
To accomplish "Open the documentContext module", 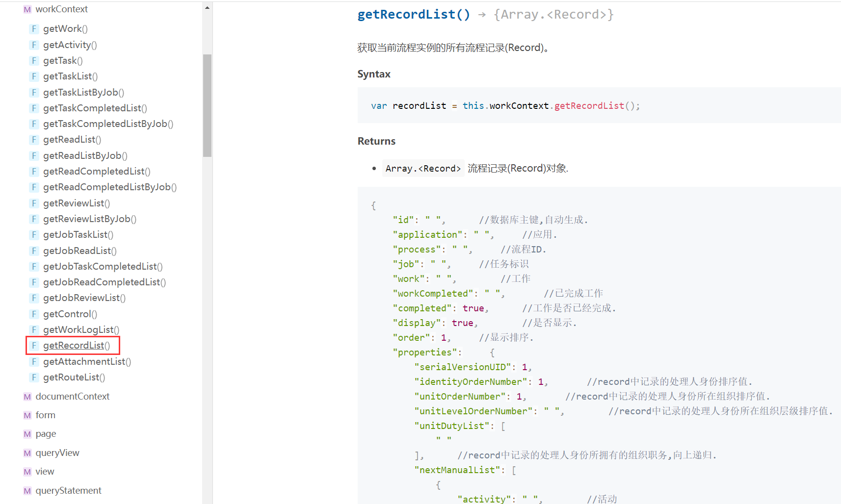I will (73, 397).
